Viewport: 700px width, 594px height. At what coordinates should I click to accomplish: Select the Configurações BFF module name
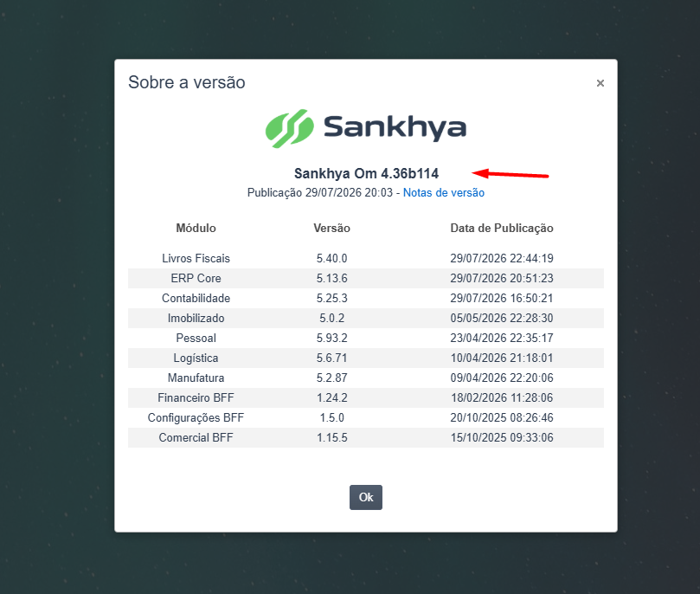click(x=196, y=417)
